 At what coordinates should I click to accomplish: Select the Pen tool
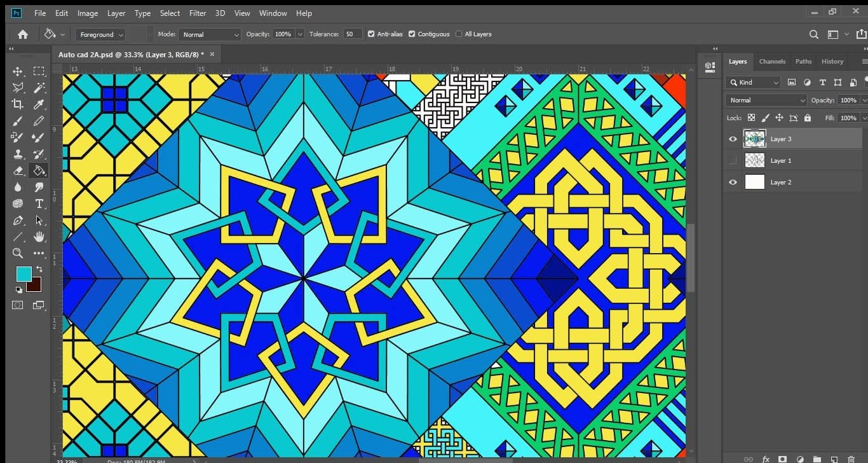tap(18, 220)
